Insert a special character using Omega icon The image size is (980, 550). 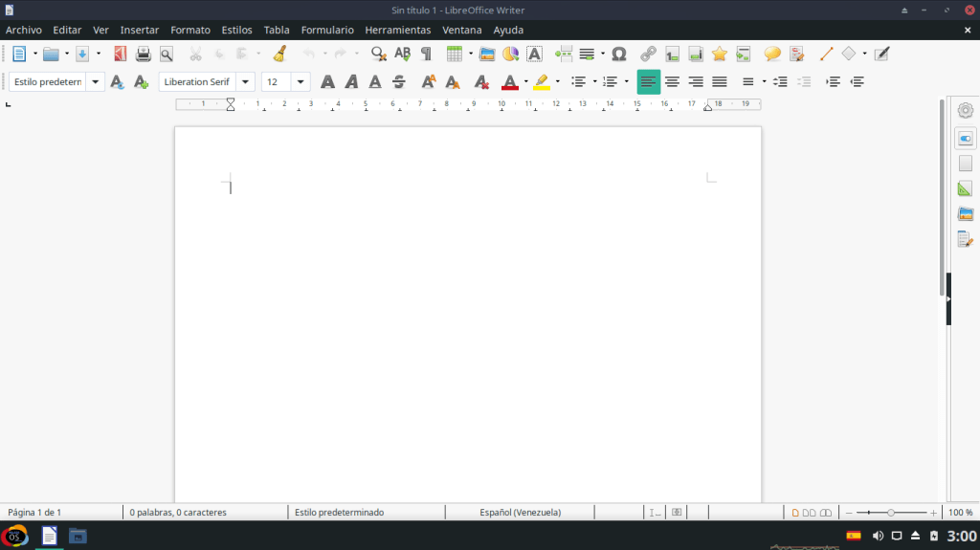tap(619, 55)
